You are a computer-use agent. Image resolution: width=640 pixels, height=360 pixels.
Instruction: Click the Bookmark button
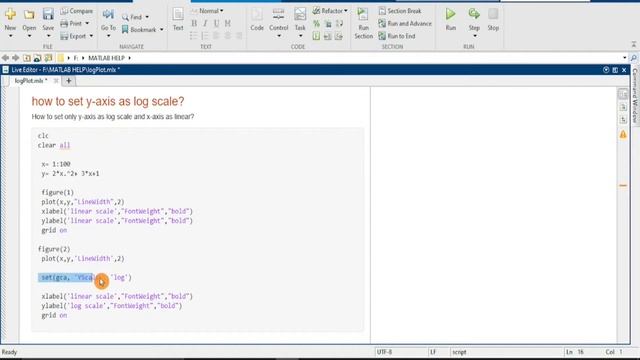139,29
